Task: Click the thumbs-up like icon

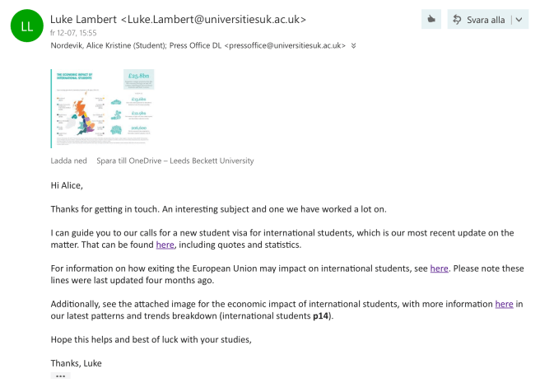Action: 431,19
